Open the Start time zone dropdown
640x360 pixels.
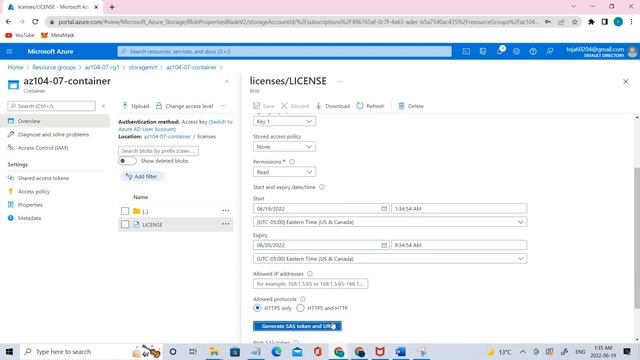pos(390,222)
